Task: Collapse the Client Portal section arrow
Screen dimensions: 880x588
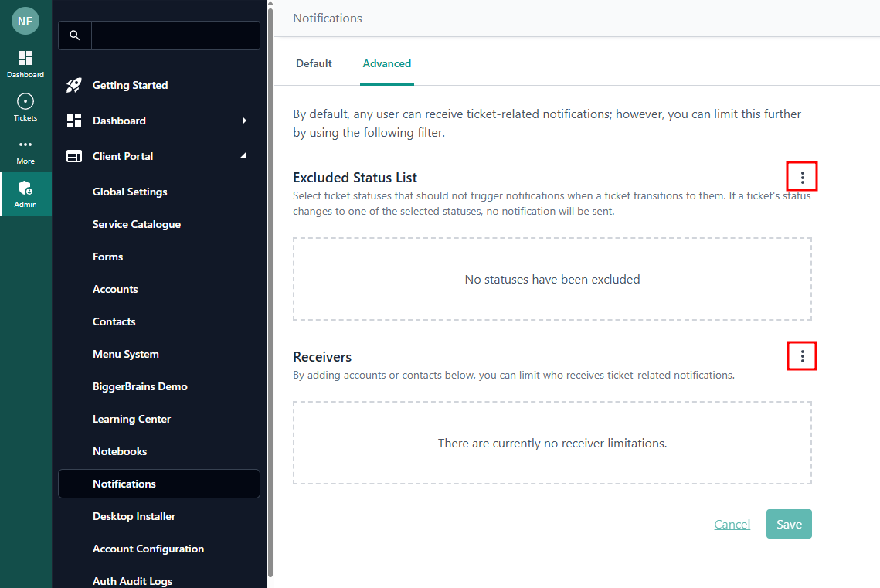Action: tap(244, 156)
